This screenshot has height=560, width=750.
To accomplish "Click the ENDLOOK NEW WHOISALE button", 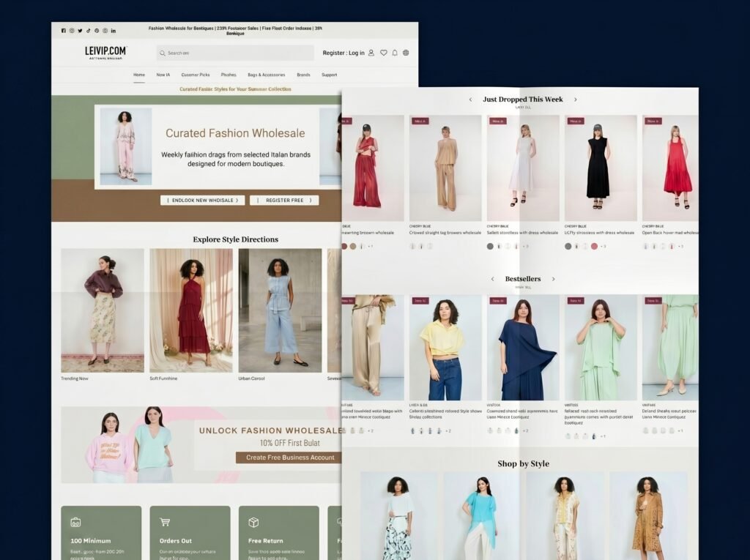I will [202, 201].
